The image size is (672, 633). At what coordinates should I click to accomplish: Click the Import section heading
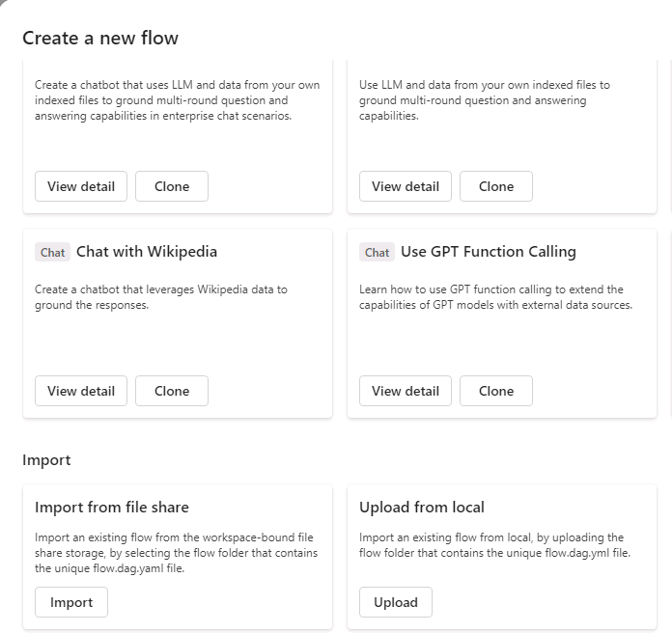coord(46,460)
